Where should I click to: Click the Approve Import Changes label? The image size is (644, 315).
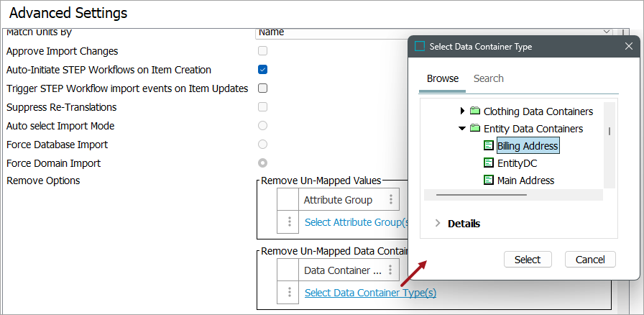(x=62, y=51)
